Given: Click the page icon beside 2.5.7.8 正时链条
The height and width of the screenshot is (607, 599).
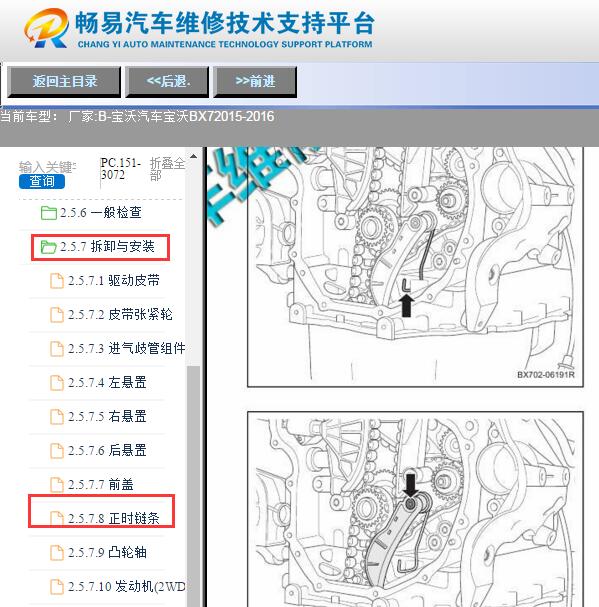Looking at the screenshot, I should (x=57, y=518).
